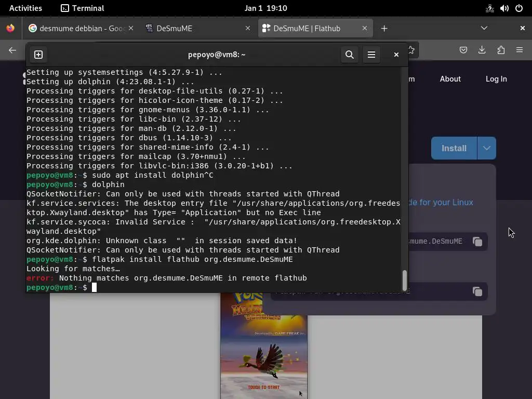Open the Activities overview
The height and width of the screenshot is (399, 532).
(25, 8)
